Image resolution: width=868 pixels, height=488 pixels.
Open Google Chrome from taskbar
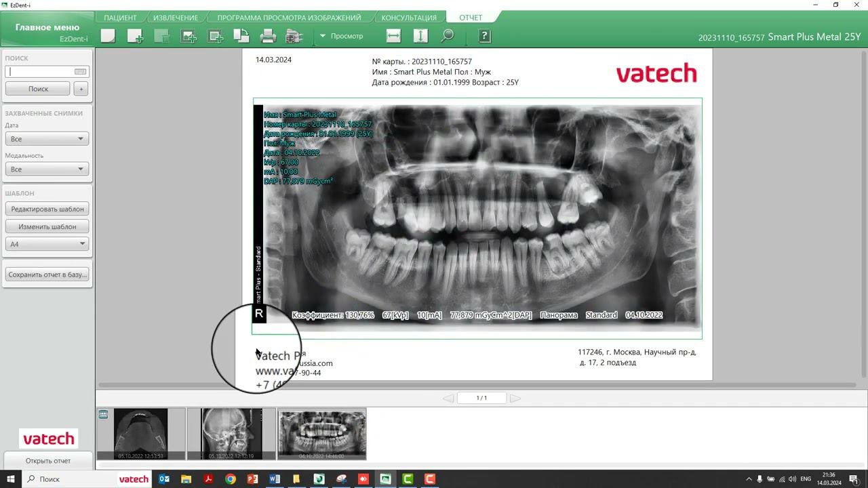pos(231,479)
